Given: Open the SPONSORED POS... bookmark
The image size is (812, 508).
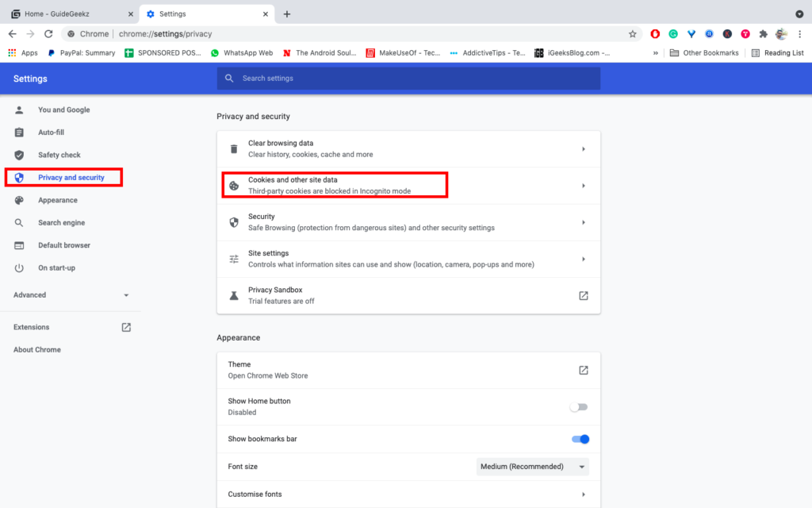Looking at the screenshot, I should [163, 53].
